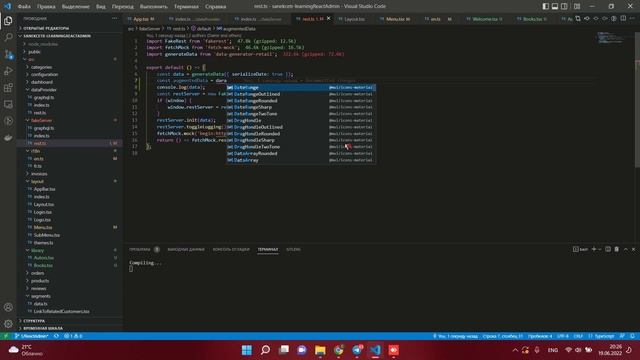Toggle bottom panel layout icon in title bar
This screenshot has height=360, width=640.
555,6
